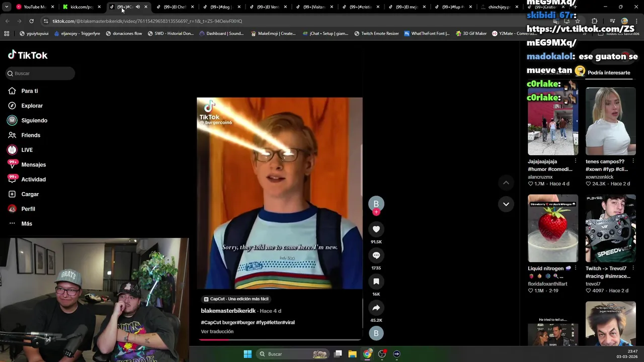Open options for Twitch Trevol7 video
The image size is (644, 362).
633,268
